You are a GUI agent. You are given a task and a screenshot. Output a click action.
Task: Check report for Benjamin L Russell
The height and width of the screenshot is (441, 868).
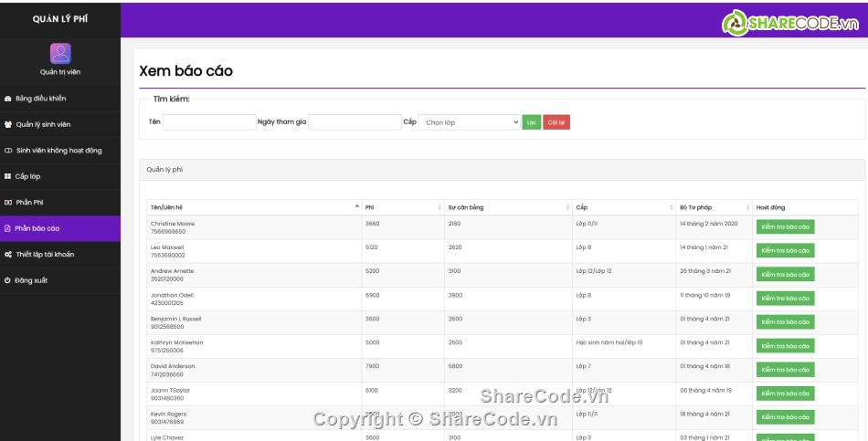click(786, 322)
